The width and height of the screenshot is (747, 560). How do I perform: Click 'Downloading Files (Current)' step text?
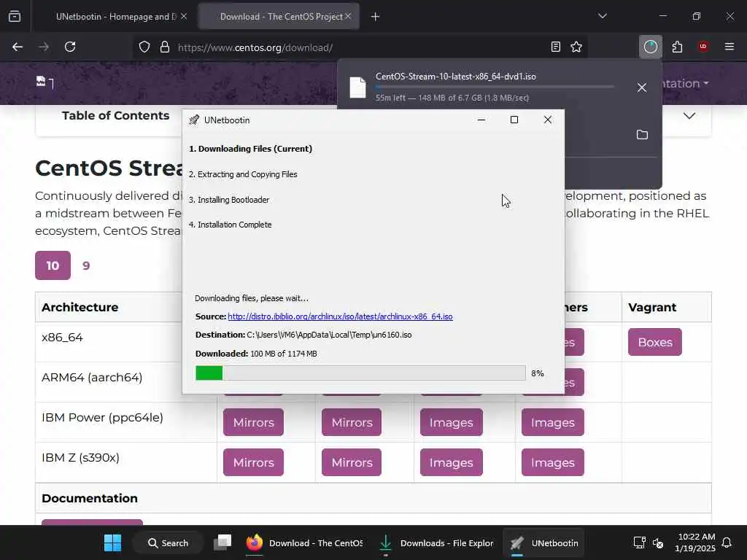click(251, 149)
